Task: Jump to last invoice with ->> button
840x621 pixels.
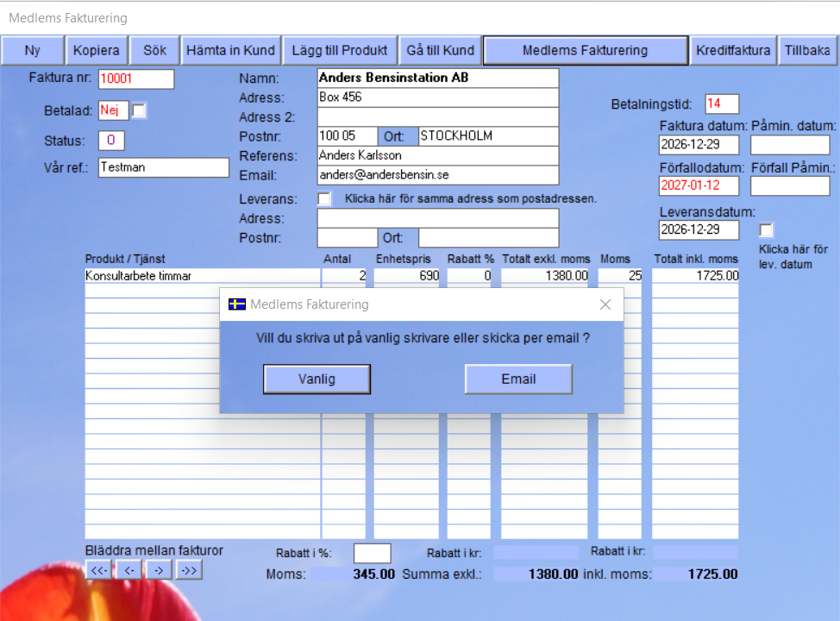Action: tap(189, 570)
